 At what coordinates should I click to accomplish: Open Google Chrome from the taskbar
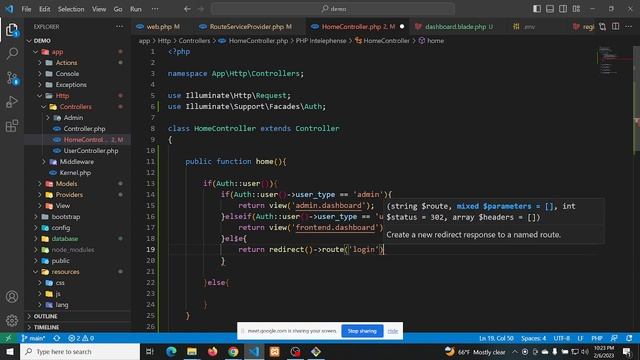coord(233,351)
